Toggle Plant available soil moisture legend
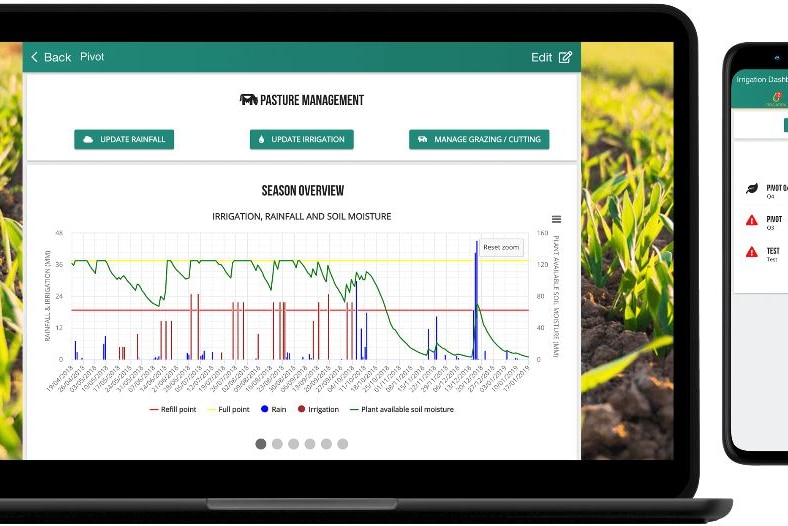Screen dimensions: 788x526 coord(402,409)
